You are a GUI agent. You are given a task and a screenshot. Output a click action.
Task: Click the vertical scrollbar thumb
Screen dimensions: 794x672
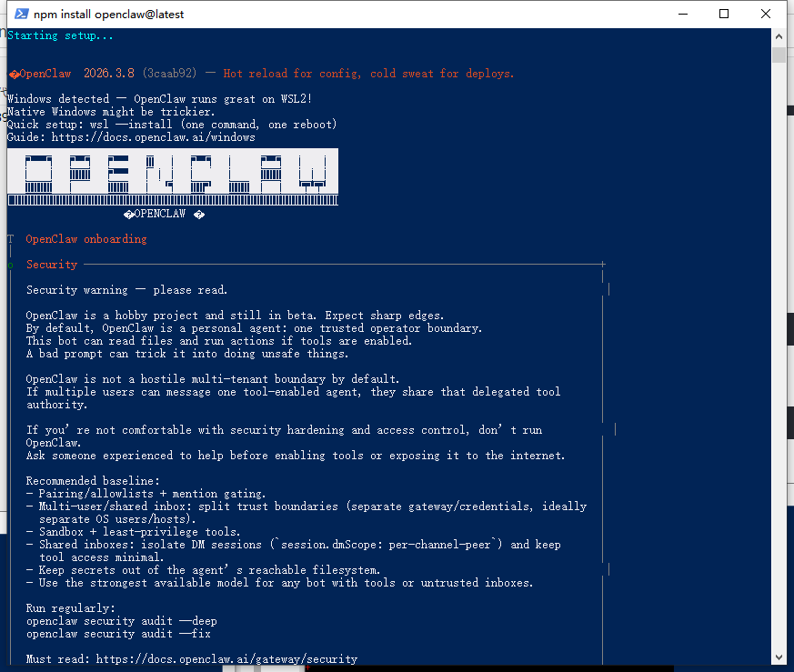(x=779, y=55)
